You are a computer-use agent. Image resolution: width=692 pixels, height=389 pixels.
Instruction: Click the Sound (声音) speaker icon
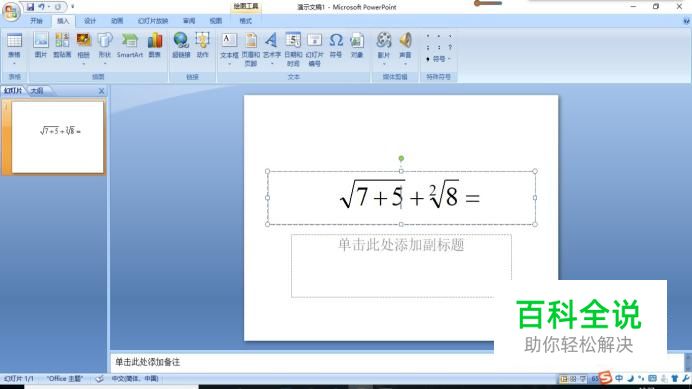coord(405,40)
